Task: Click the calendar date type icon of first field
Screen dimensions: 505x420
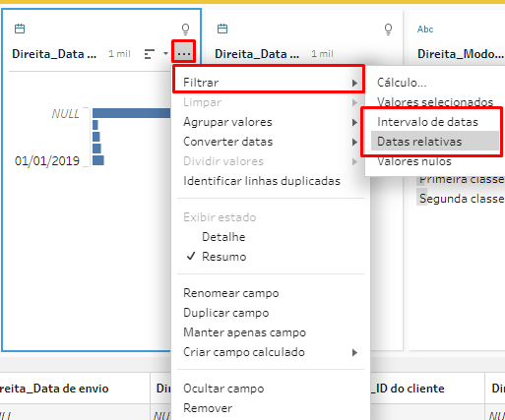Action: click(x=20, y=29)
